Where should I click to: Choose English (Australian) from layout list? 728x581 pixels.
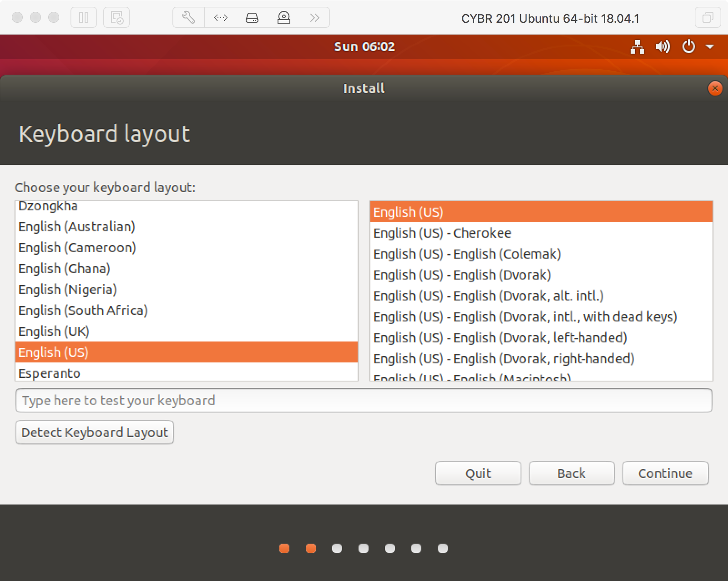click(x=77, y=227)
